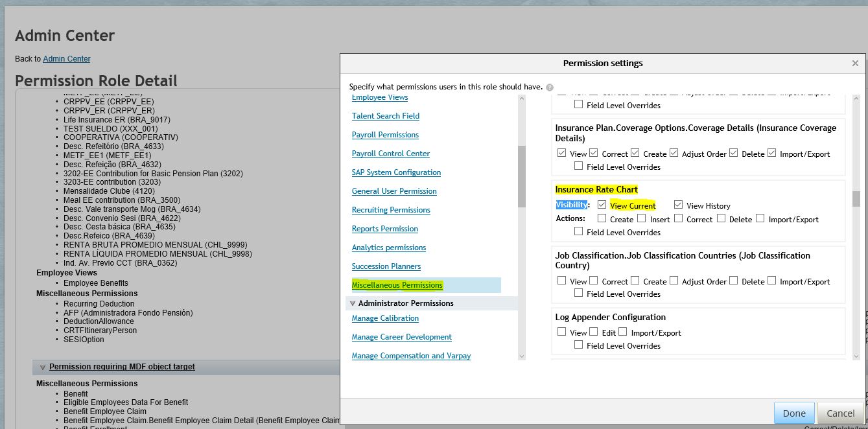This screenshot has width=868, height=429.
Task: Open Talent Search Field category
Action: [386, 116]
